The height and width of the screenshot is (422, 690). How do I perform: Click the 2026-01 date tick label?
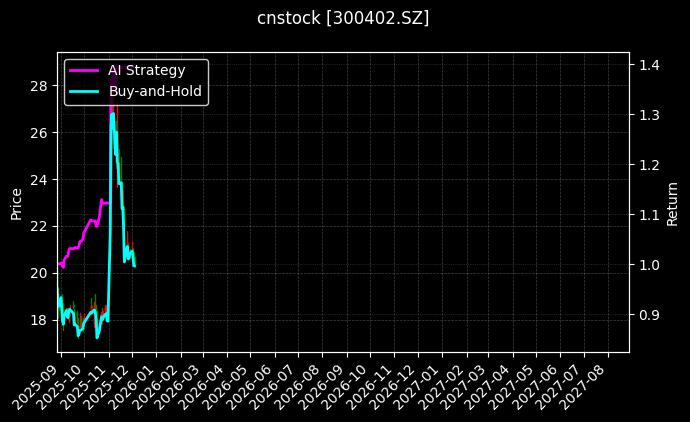pyautogui.click(x=136, y=384)
